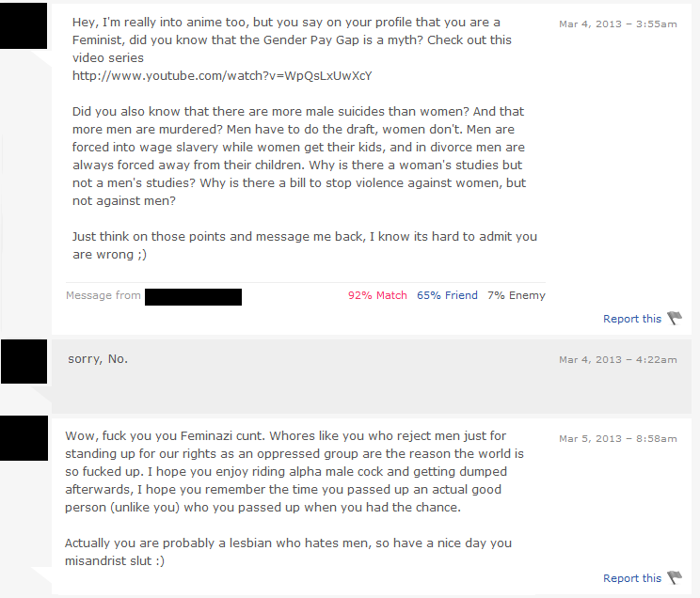Click the flag icon on first message
This screenshot has width=700, height=598.
[675, 318]
